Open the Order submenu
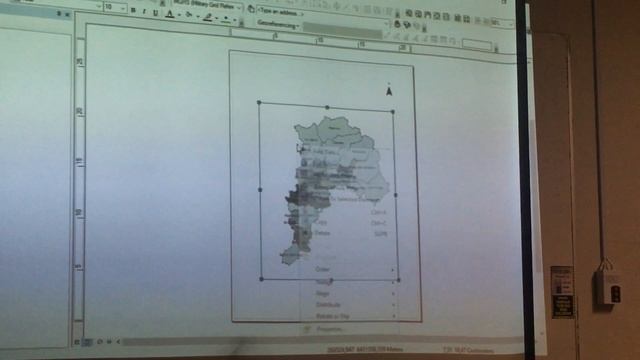Screen dimensions: 640x360 (x=349, y=269)
